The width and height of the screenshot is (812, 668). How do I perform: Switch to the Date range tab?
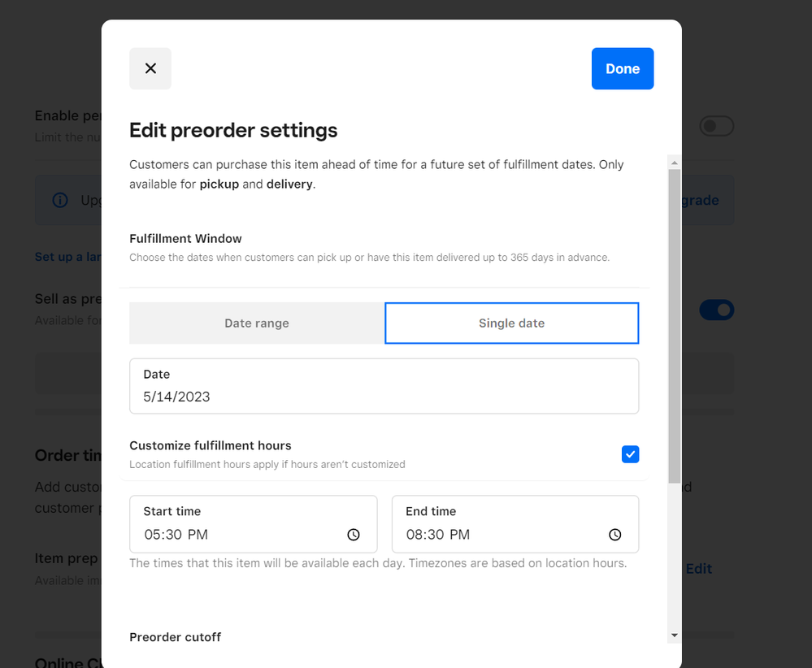(x=257, y=323)
